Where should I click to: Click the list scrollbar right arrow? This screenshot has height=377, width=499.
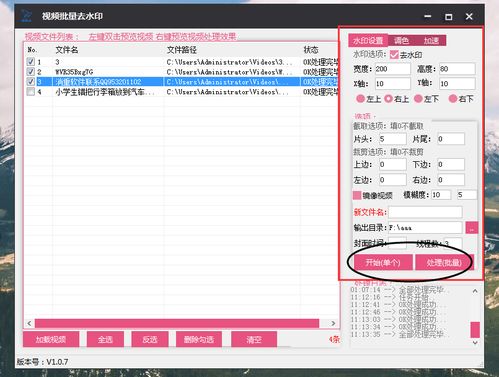coord(333,323)
